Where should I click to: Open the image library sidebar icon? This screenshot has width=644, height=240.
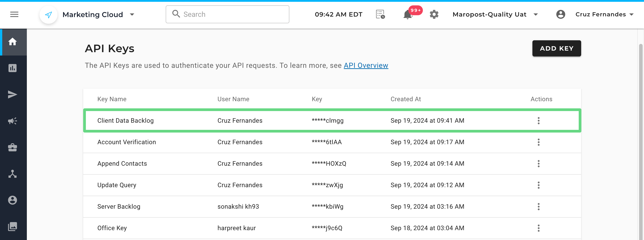coord(13,227)
